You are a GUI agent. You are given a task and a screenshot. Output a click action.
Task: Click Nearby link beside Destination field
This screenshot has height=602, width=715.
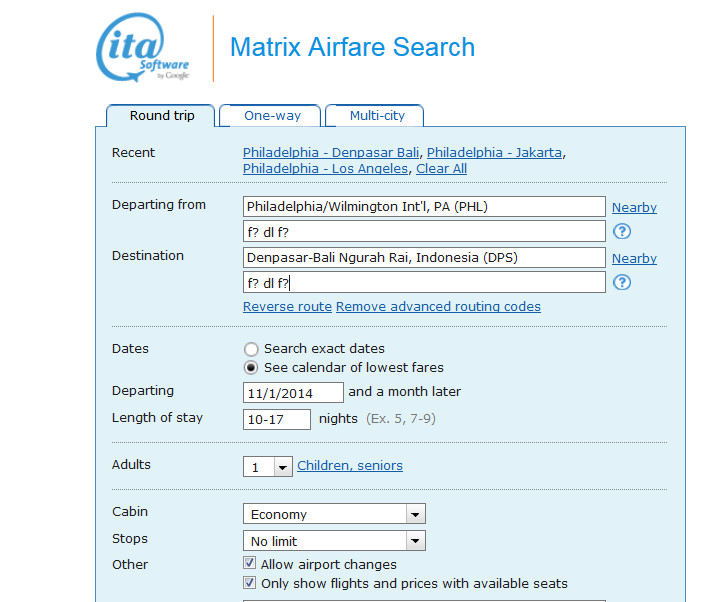point(634,259)
